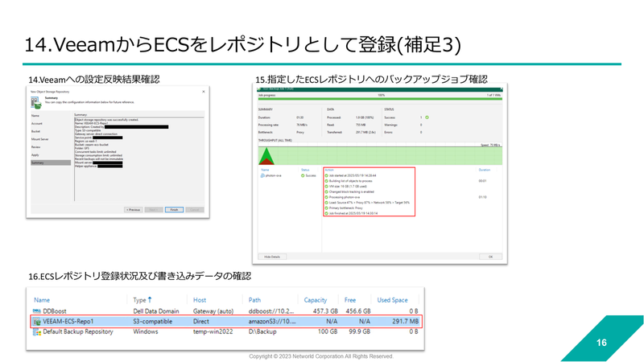Click the 'Gateway (auto)' host cell
The width and height of the screenshot is (644, 362).
coord(213,311)
